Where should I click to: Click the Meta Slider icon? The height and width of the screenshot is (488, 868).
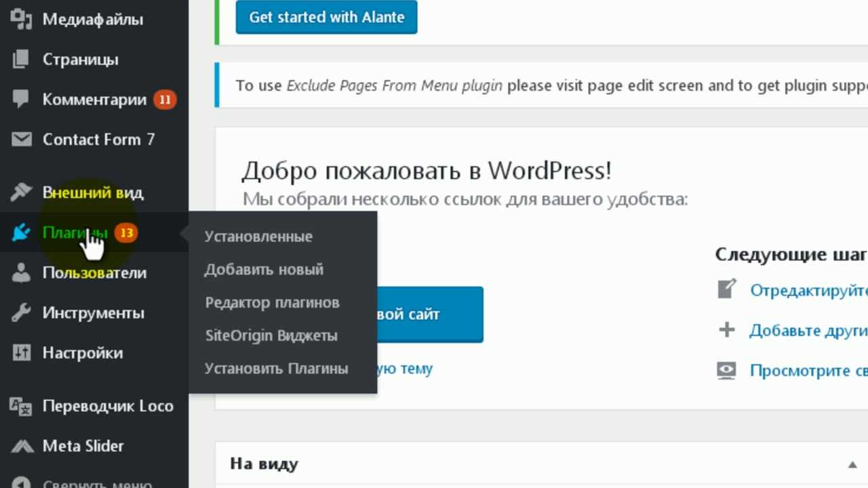(21, 446)
